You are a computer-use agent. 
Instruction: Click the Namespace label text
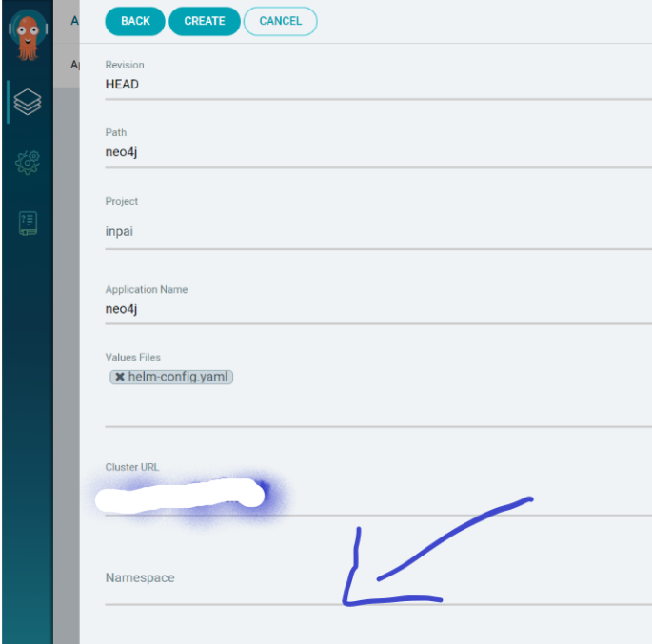point(140,577)
